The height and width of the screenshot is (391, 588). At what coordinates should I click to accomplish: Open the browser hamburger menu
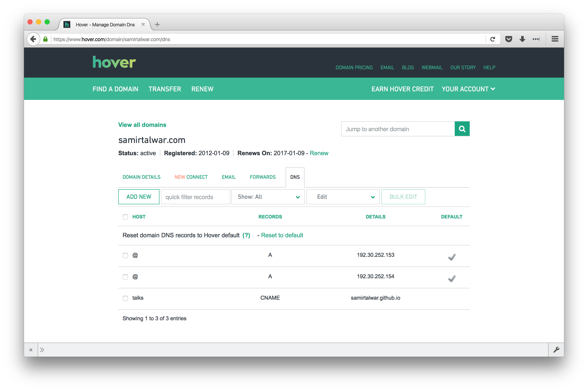coord(555,39)
